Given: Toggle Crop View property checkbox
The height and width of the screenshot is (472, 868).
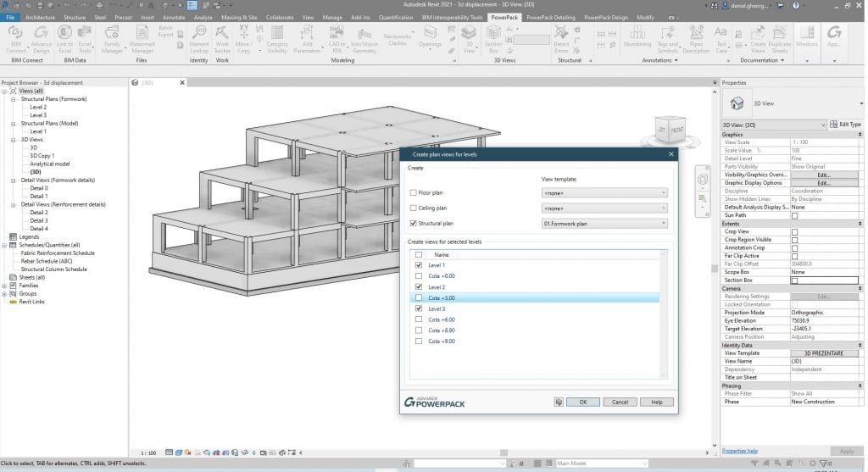Looking at the screenshot, I should pos(794,232).
